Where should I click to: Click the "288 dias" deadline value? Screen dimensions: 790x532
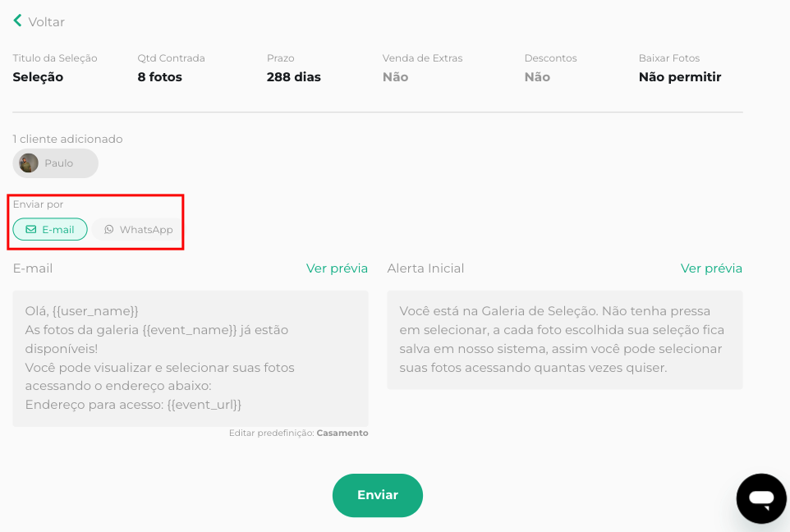tap(293, 77)
